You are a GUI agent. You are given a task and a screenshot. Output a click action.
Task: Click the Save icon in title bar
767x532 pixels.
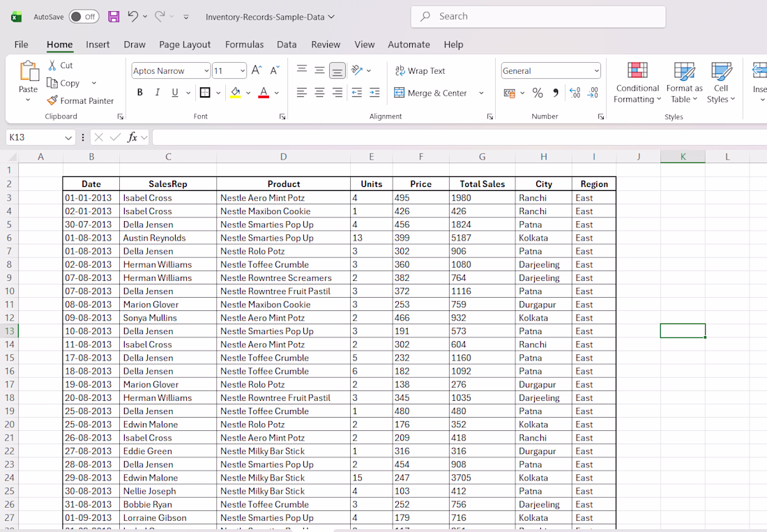click(114, 17)
